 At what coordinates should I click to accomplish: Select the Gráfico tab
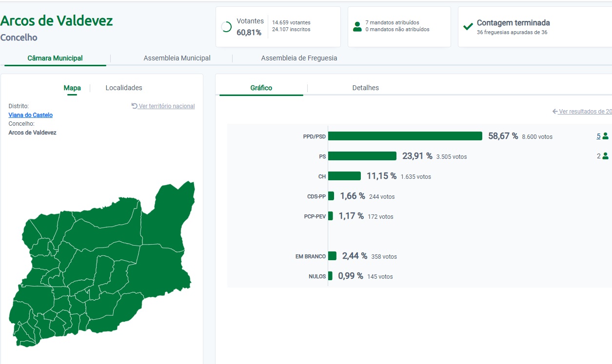(261, 88)
